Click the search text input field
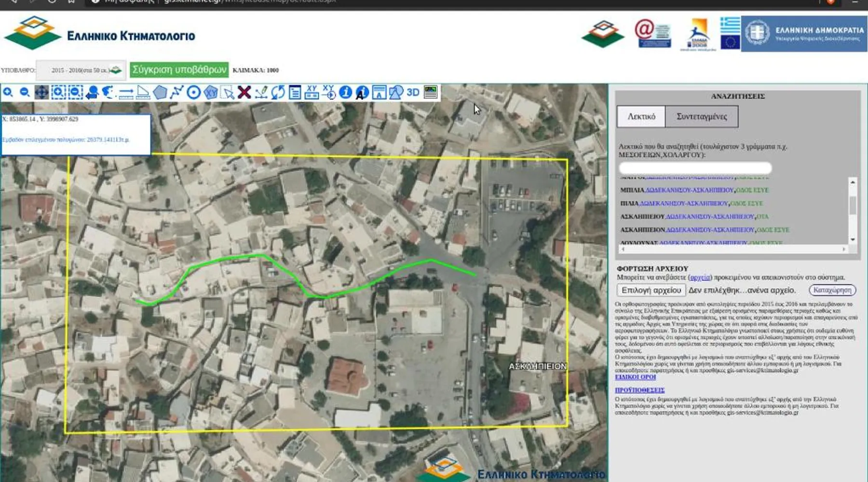This screenshot has width=868, height=482. [695, 168]
